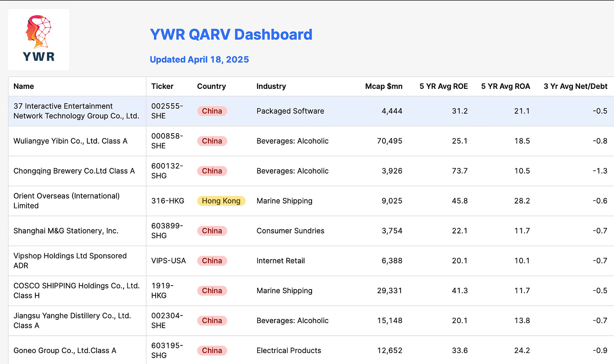The height and width of the screenshot is (364, 614).
Task: Click Marine Shipping in Orient Overseas row
Action: pyautogui.click(x=284, y=201)
